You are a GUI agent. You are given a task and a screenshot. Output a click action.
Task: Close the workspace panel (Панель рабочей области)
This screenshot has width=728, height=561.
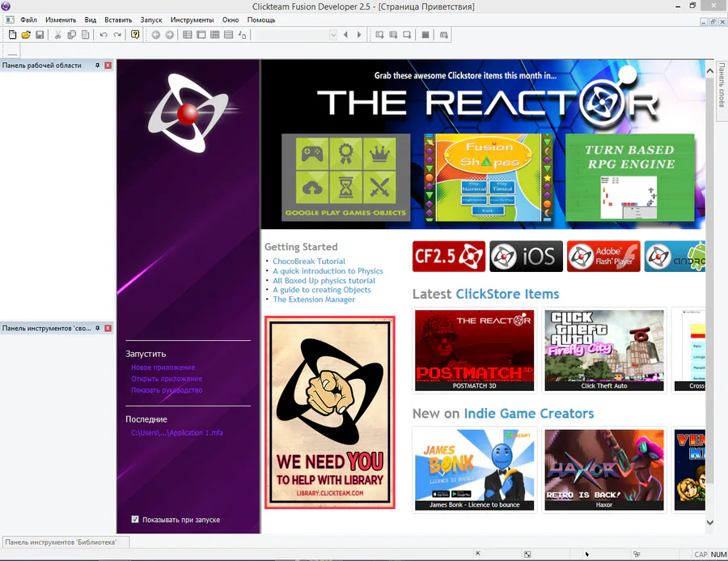[108, 66]
